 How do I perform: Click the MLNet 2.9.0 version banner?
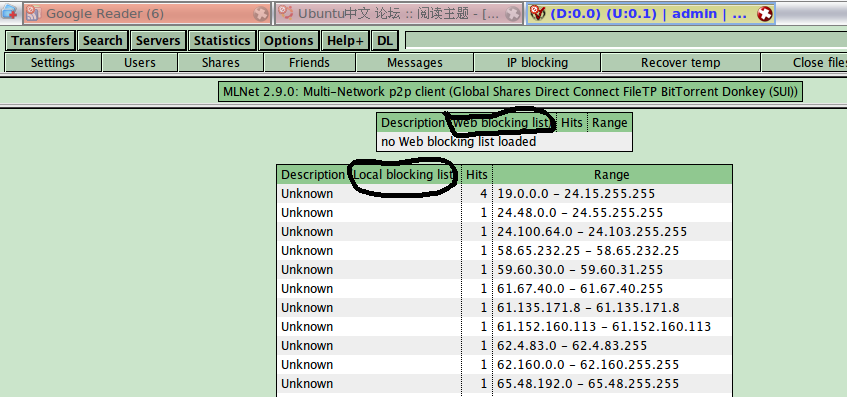510,92
